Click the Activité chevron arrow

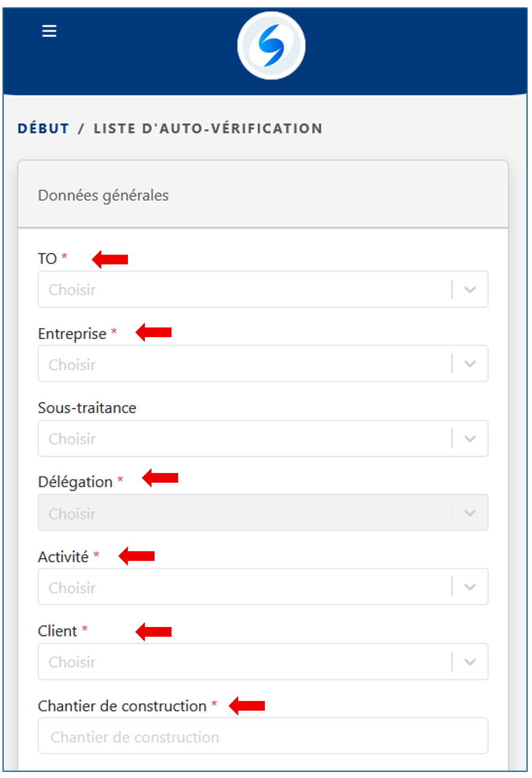[x=470, y=588]
